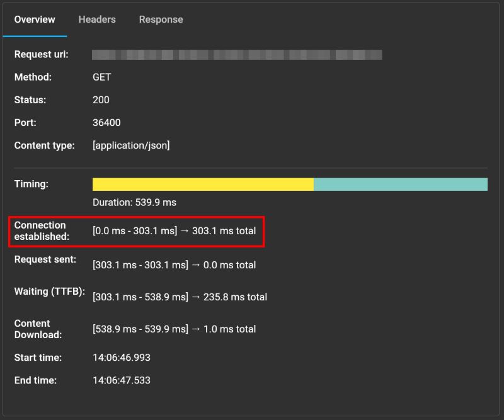Click the Request sent timing value
The width and height of the screenshot is (504, 420).
click(173, 265)
